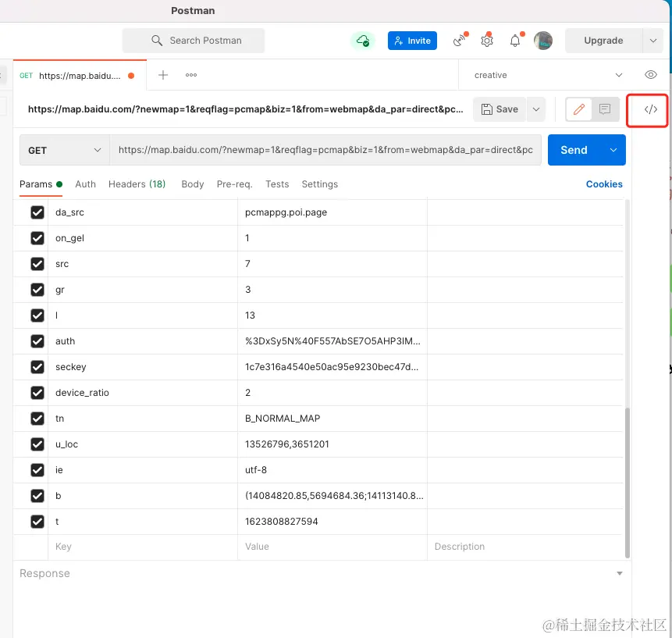Uncheck the b parameter
The height and width of the screenshot is (638, 672).
(x=37, y=496)
